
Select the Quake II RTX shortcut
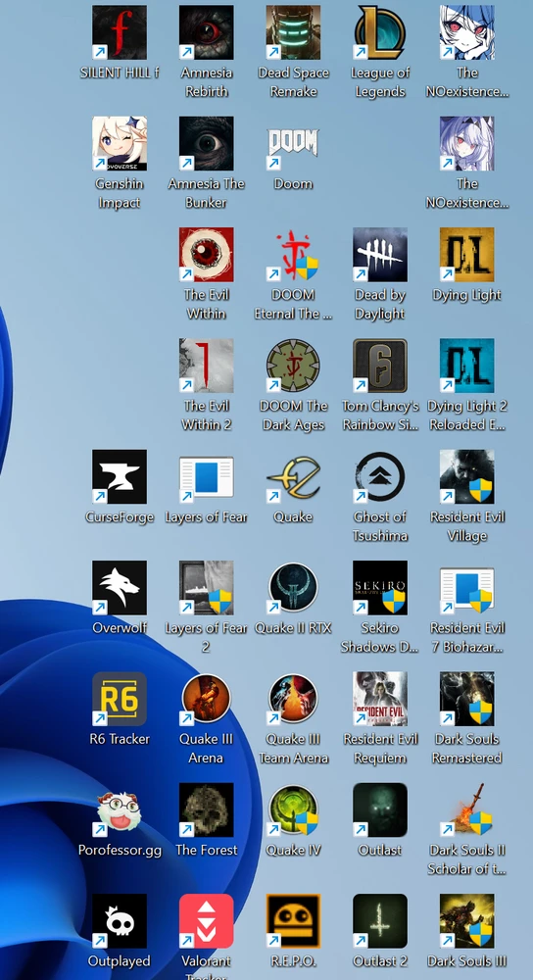(x=293, y=587)
